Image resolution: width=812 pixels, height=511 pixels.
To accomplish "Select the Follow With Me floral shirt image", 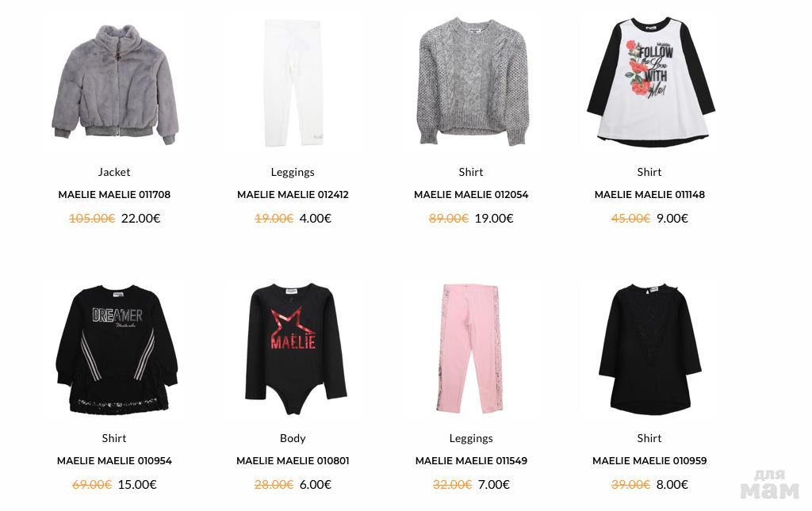I will pyautogui.click(x=650, y=82).
